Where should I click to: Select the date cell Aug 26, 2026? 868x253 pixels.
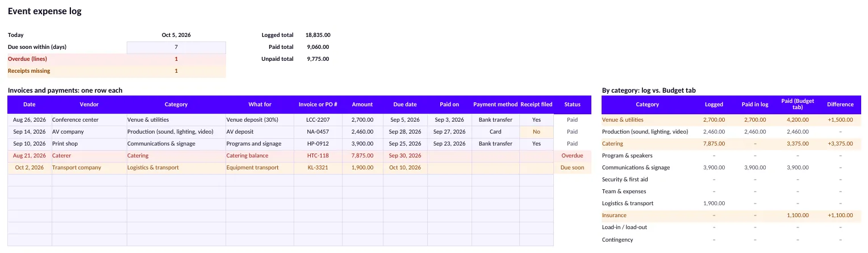30,120
